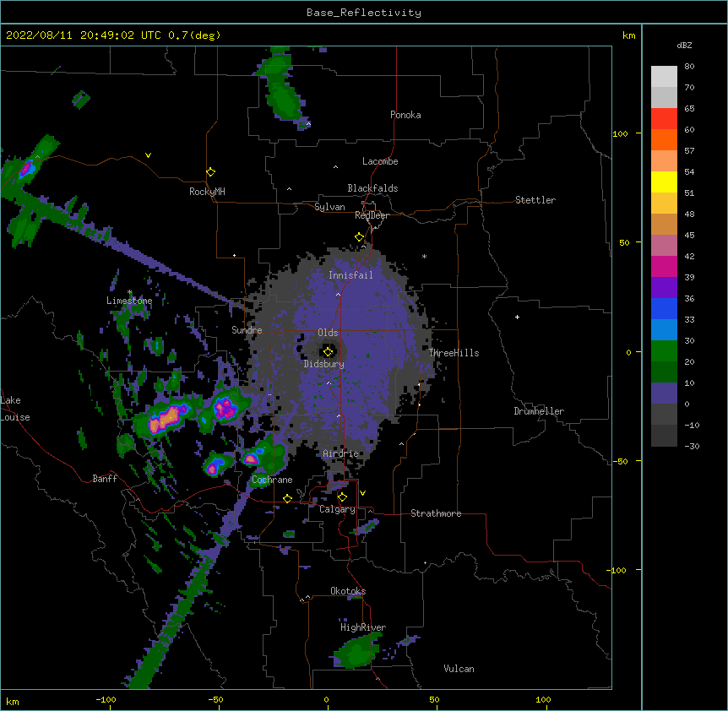728x711 pixels.
Task: Select the slate purple 0-10 dBZ swatch
Action: [664, 393]
